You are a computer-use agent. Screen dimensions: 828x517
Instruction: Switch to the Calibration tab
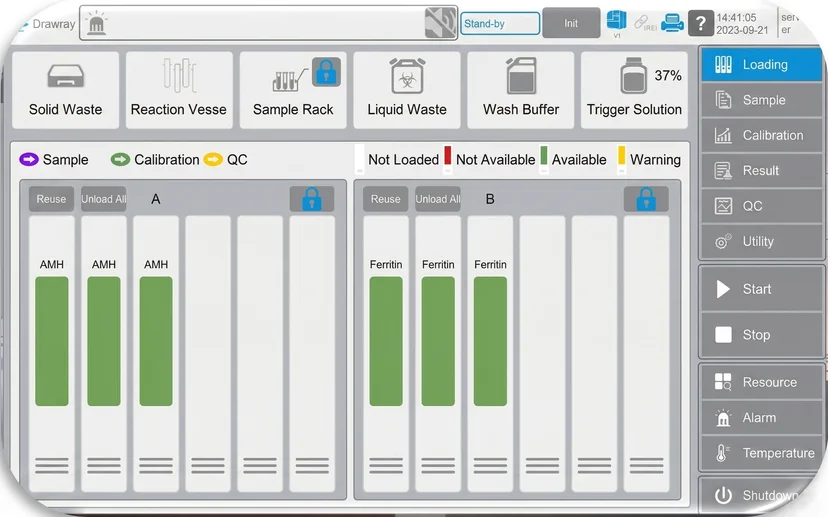761,135
